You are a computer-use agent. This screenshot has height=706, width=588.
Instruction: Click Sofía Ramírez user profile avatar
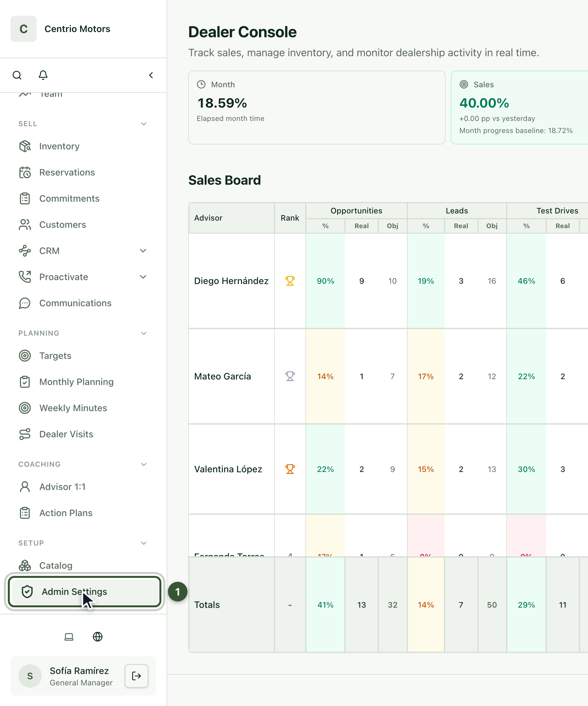[x=30, y=676]
